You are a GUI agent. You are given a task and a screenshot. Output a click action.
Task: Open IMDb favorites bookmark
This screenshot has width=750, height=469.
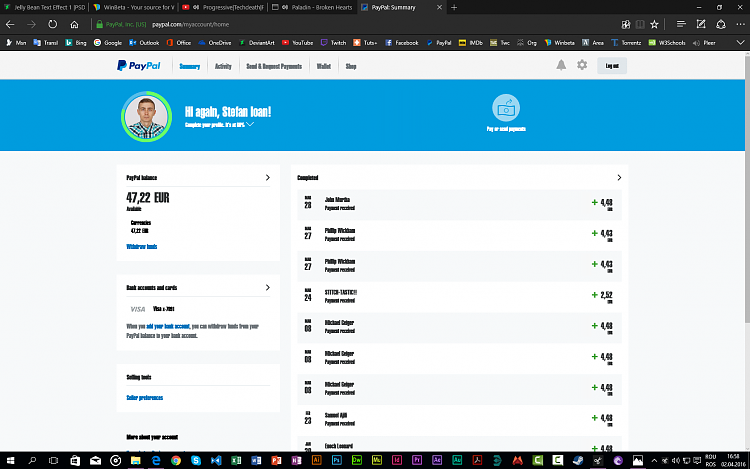coord(471,43)
